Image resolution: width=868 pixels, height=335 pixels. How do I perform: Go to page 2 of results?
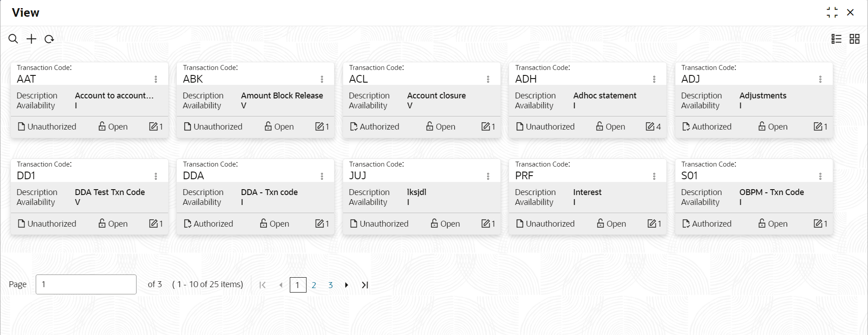click(314, 285)
